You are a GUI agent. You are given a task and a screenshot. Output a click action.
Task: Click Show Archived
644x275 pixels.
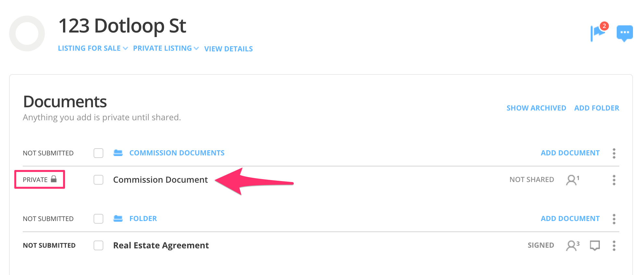coord(536,108)
